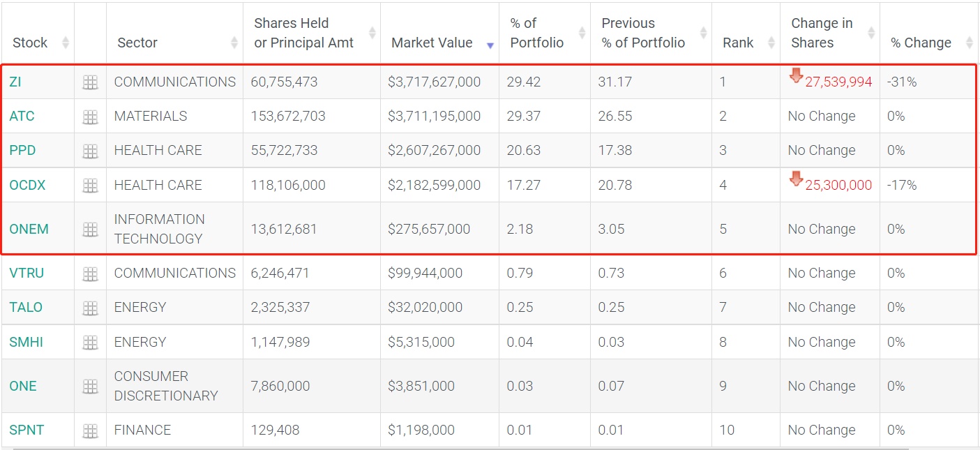Click the grid icon in the OCDX row
980x450 pixels.
coord(90,186)
